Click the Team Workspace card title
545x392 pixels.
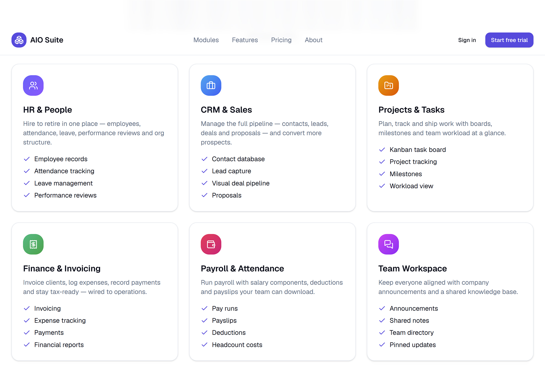pyautogui.click(x=413, y=268)
